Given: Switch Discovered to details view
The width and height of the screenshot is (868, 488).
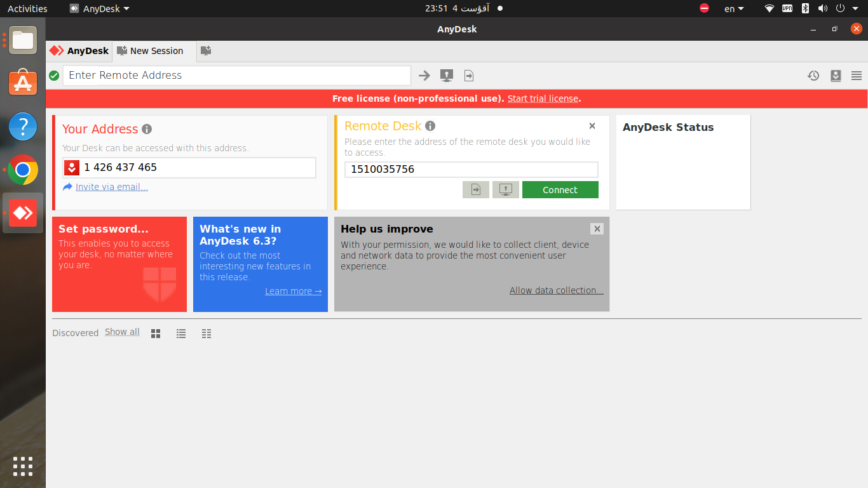Looking at the screenshot, I should (206, 334).
